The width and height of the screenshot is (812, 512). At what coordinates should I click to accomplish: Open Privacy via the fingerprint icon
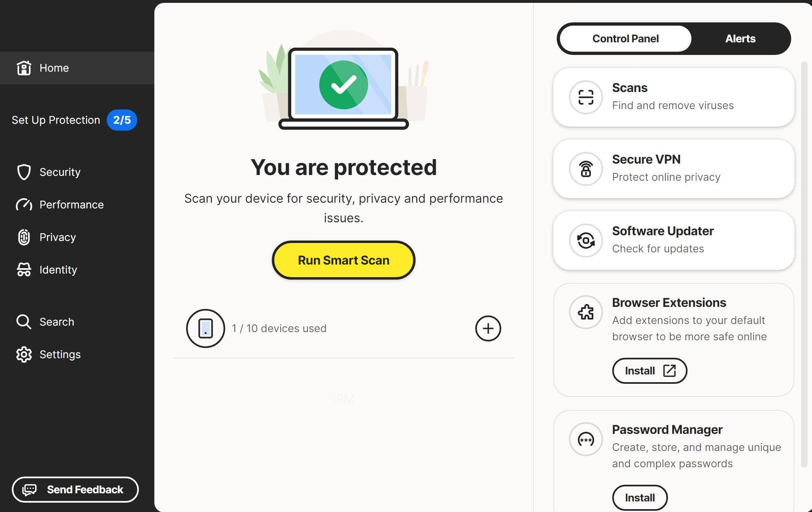point(24,237)
